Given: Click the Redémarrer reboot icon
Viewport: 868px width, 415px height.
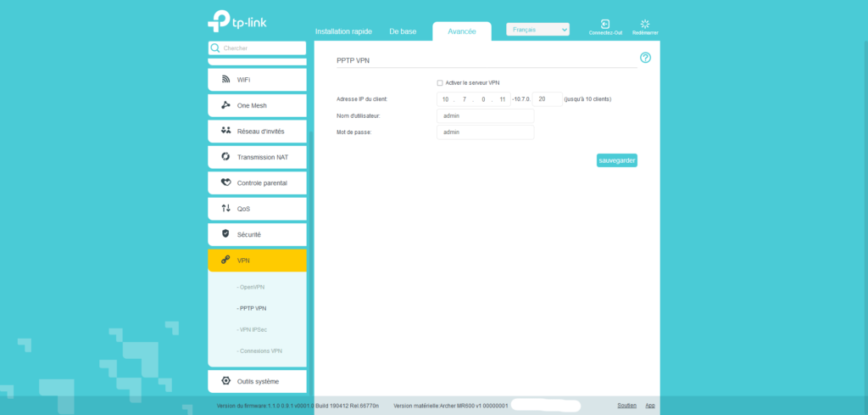Looking at the screenshot, I should click(644, 24).
